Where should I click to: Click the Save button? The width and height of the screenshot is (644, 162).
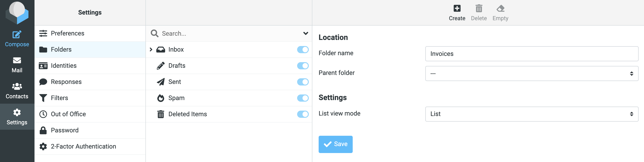335,144
